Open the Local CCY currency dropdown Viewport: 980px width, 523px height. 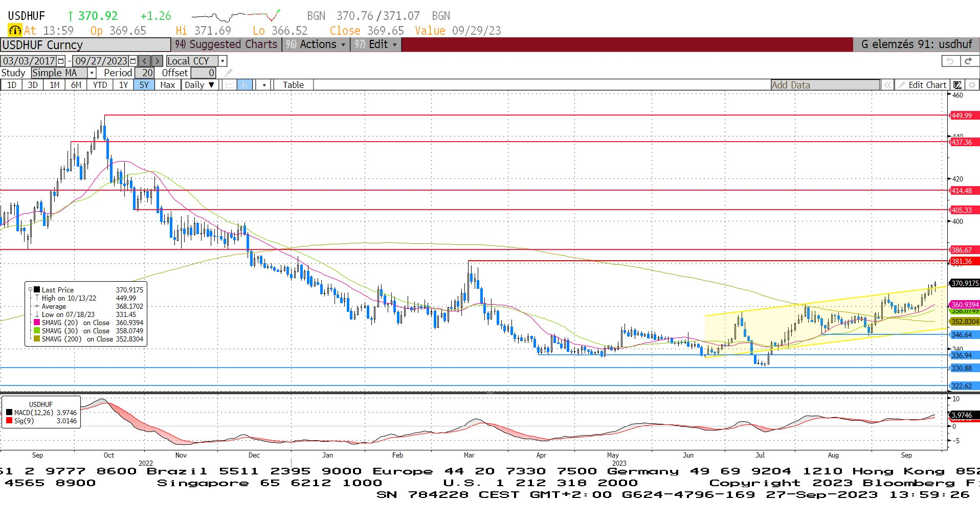pos(222,61)
